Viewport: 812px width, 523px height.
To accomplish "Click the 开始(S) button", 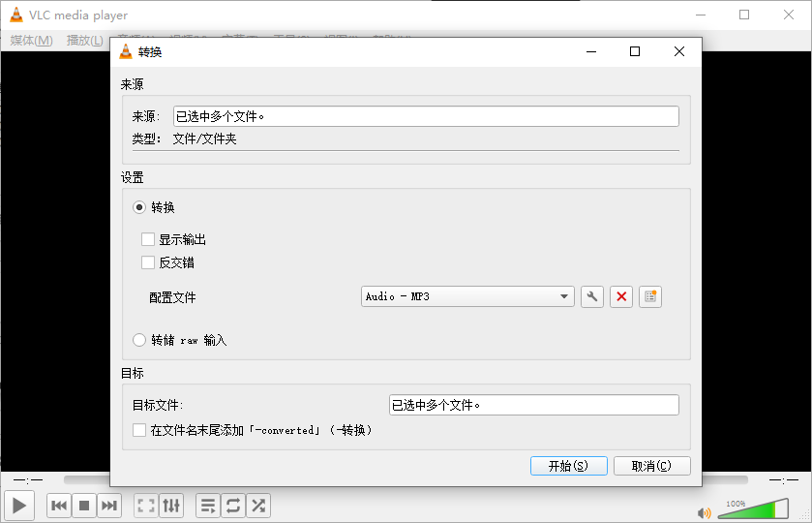I will [569, 466].
